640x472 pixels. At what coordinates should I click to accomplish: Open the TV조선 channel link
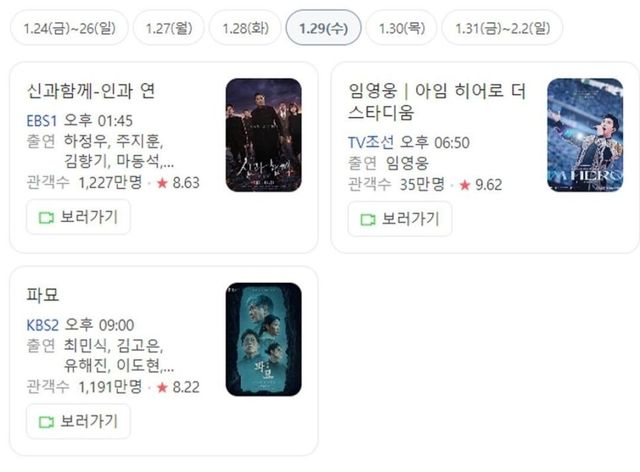pos(371,142)
